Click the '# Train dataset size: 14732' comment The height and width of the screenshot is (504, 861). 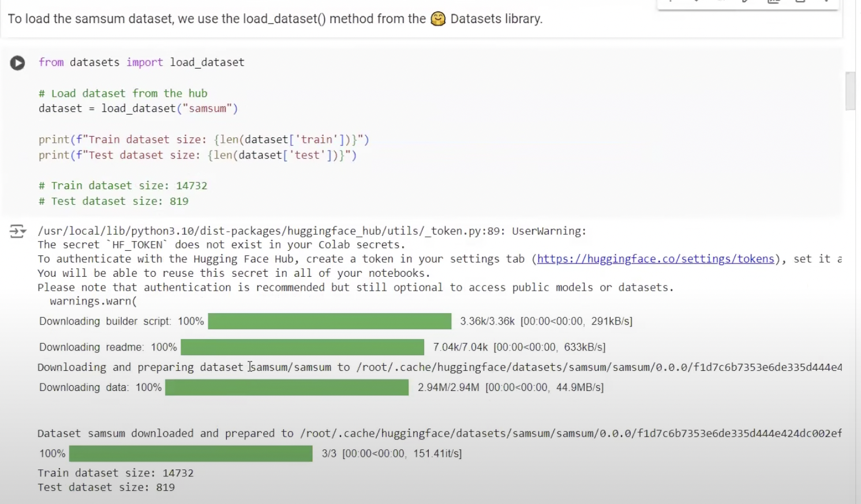coord(123,186)
